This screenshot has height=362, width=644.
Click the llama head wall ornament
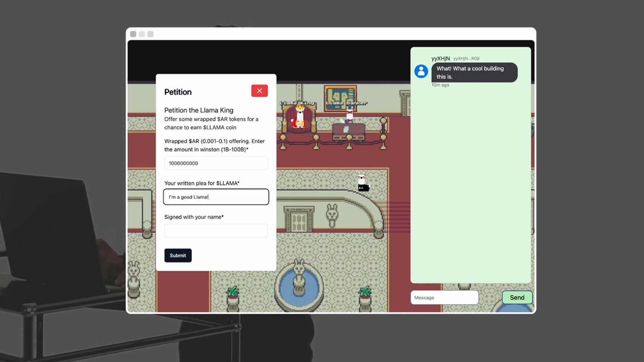coord(332,215)
